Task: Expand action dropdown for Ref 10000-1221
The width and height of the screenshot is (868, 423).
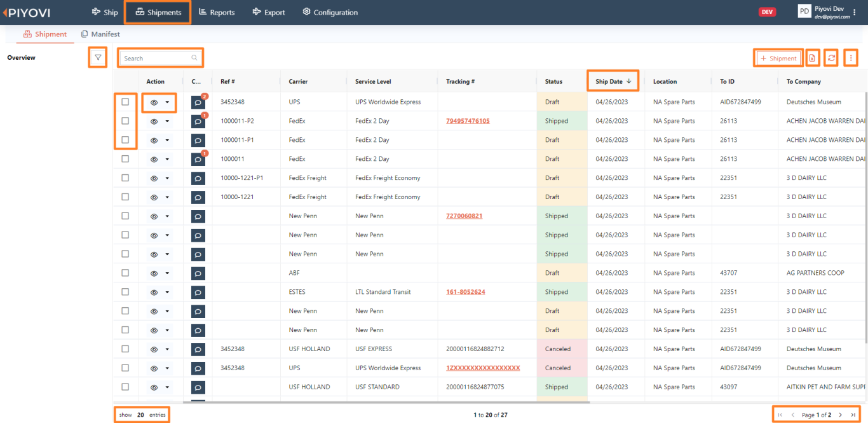Action: coord(167,197)
